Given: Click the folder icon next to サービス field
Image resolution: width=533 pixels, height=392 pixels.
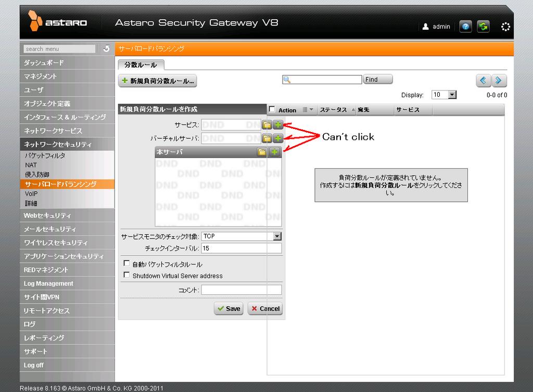Looking at the screenshot, I should (266, 125).
